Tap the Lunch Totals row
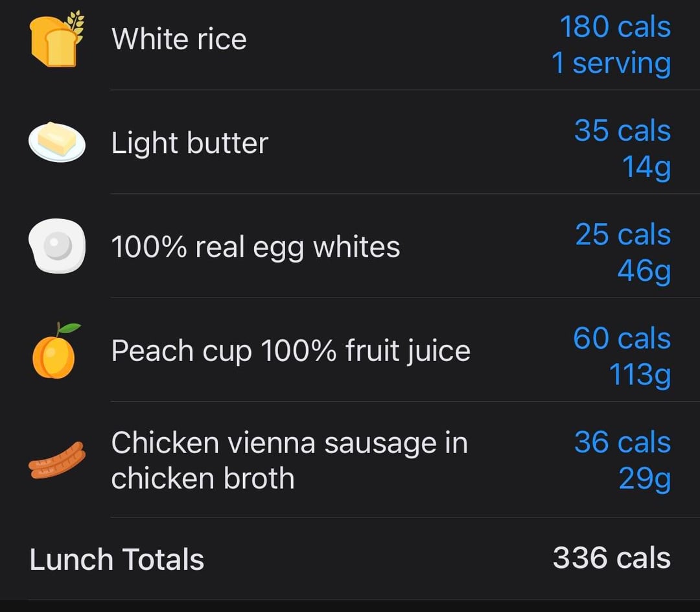Image resolution: width=700 pixels, height=612 pixels. (x=350, y=559)
